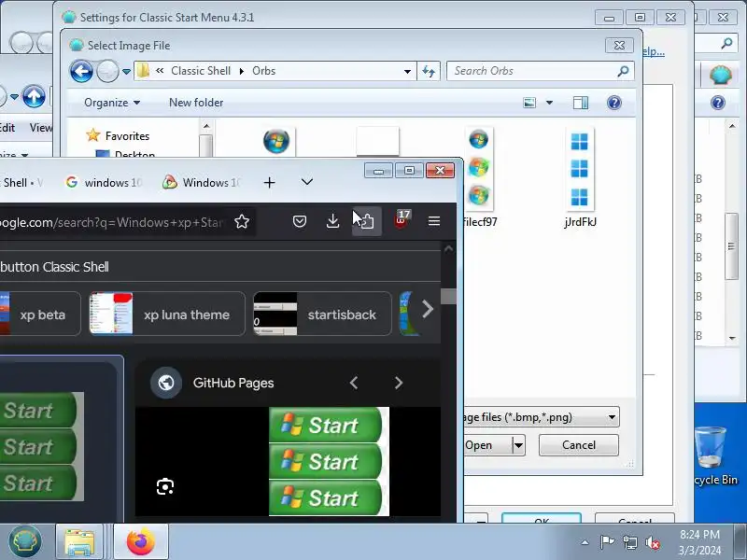747x560 pixels.
Task: Select 'xp luna theme' suggestion chip
Action: (167, 315)
